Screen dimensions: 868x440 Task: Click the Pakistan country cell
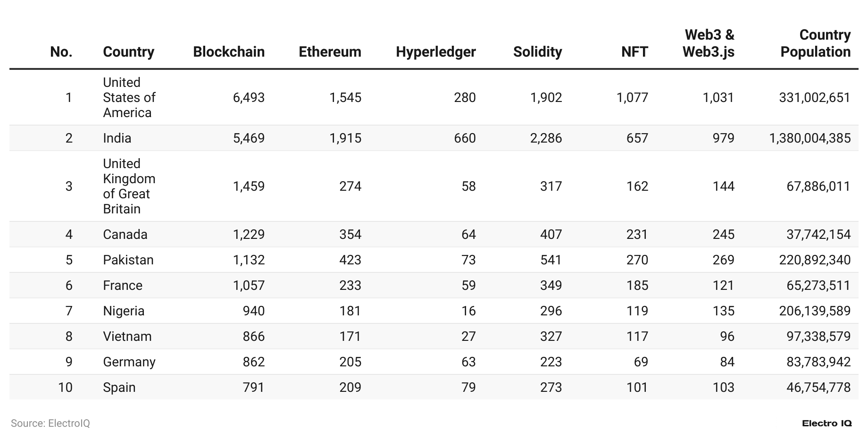click(x=128, y=260)
